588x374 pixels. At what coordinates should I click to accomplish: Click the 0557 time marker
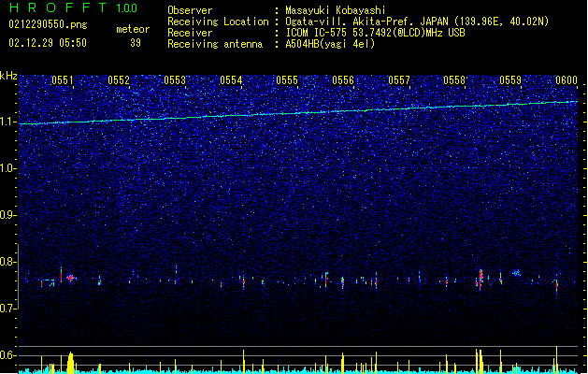(x=399, y=79)
